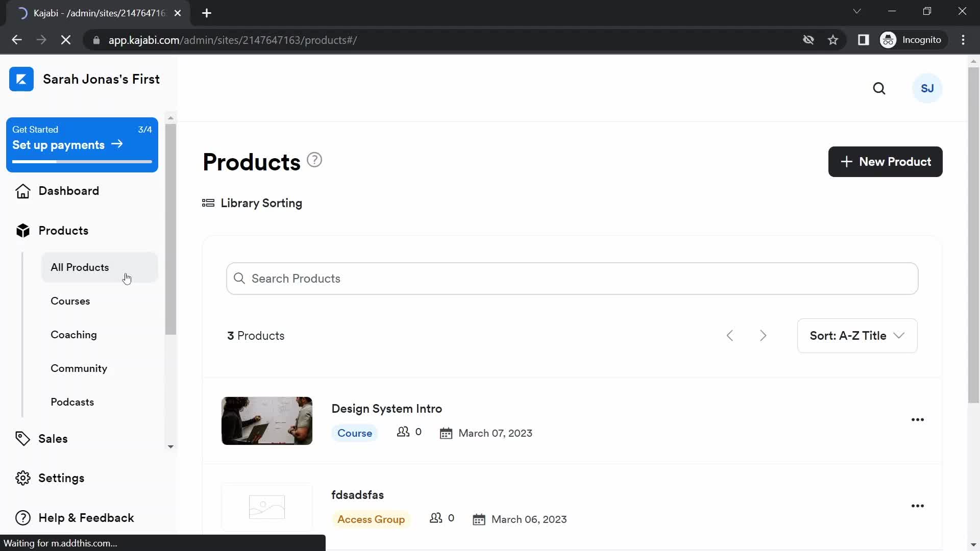Click the members icon for fdsadsfas

click(x=436, y=518)
